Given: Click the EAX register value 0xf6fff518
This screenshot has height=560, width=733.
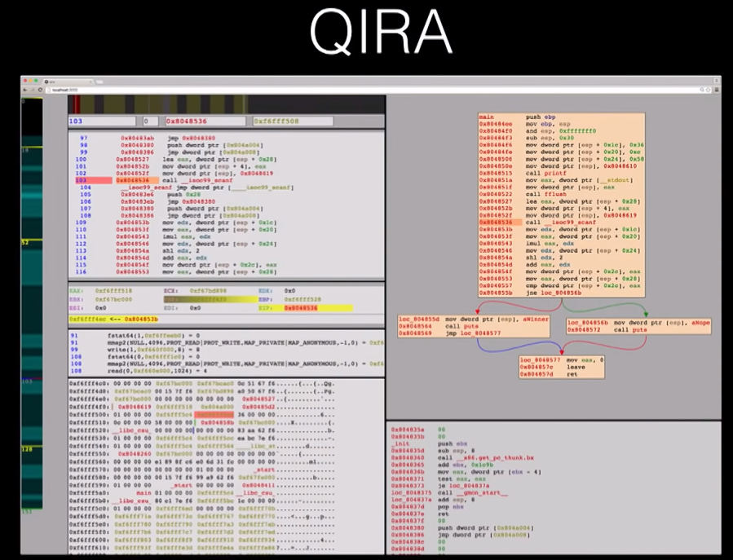Looking at the screenshot, I should coord(113,291).
